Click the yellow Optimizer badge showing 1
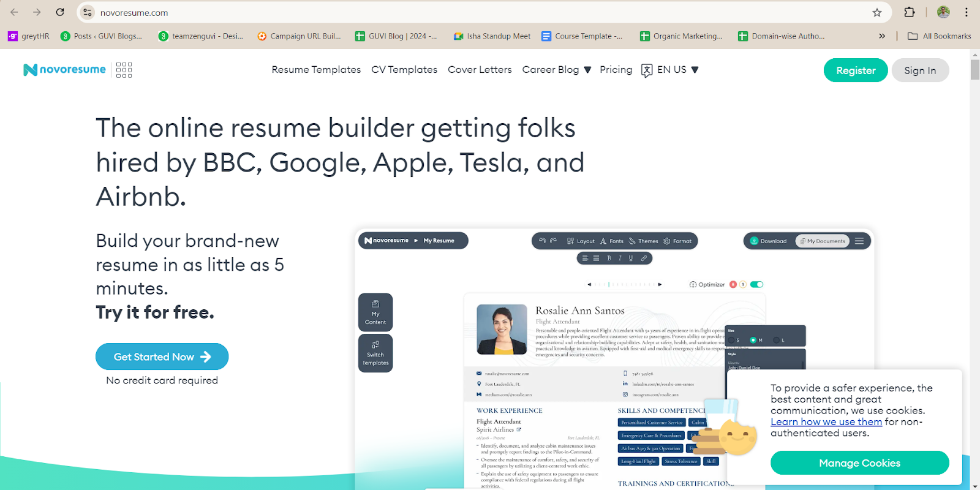The height and width of the screenshot is (490, 980). 743,284
